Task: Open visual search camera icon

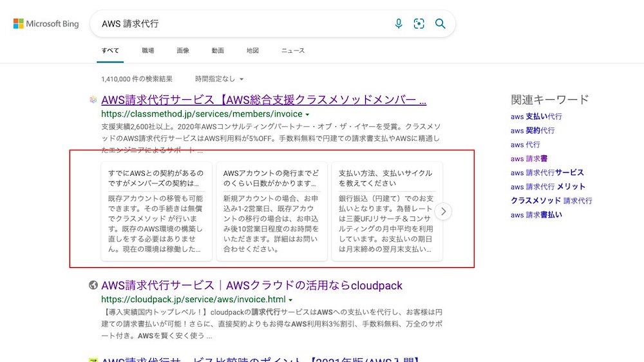Action: tap(419, 24)
